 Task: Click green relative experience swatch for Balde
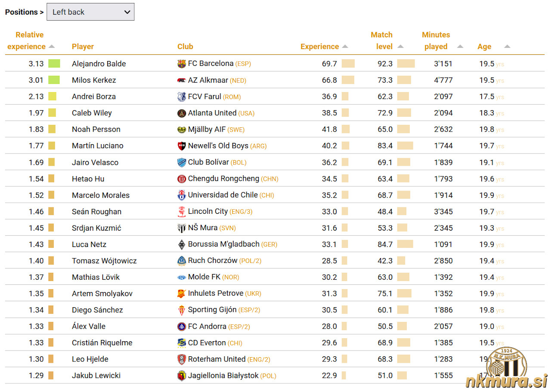tap(54, 64)
